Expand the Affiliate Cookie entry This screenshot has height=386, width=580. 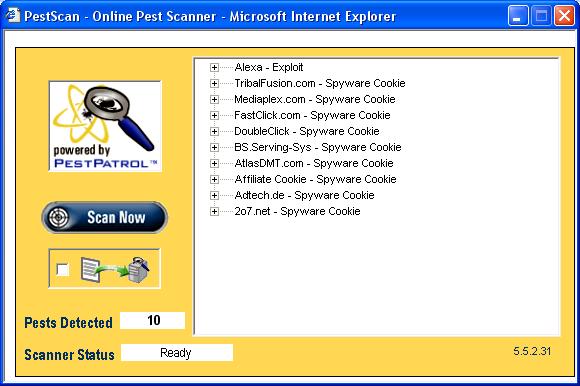pos(214,179)
